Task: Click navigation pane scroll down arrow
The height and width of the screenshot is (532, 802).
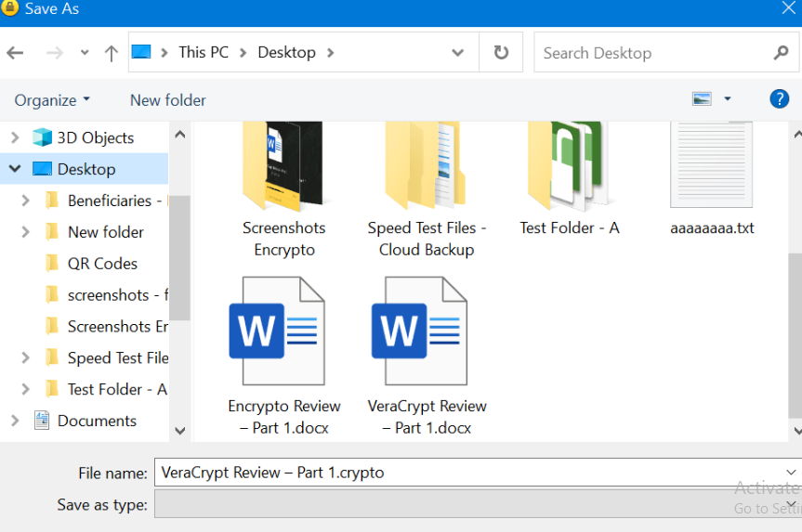Action: point(180,431)
